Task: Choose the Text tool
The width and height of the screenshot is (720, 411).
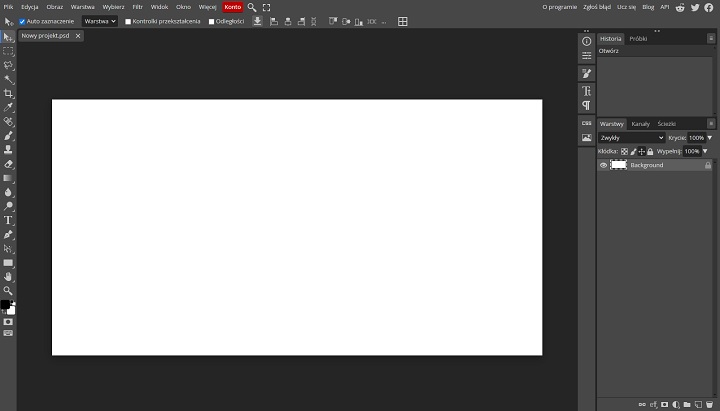Action: (x=8, y=219)
